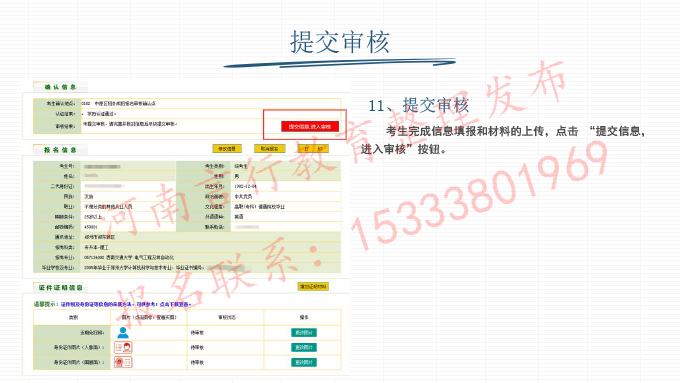
Task: Click 更换照片 in the portrait photo row
Action: coord(304,333)
